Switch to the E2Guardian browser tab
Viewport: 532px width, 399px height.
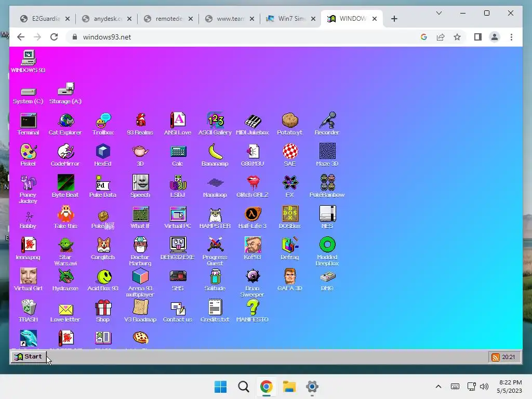[45, 19]
